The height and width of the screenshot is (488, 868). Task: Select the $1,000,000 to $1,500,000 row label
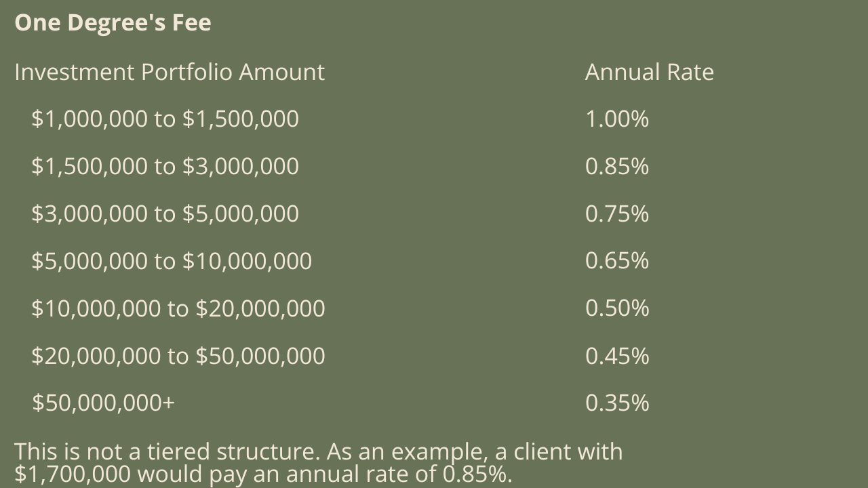(165, 119)
